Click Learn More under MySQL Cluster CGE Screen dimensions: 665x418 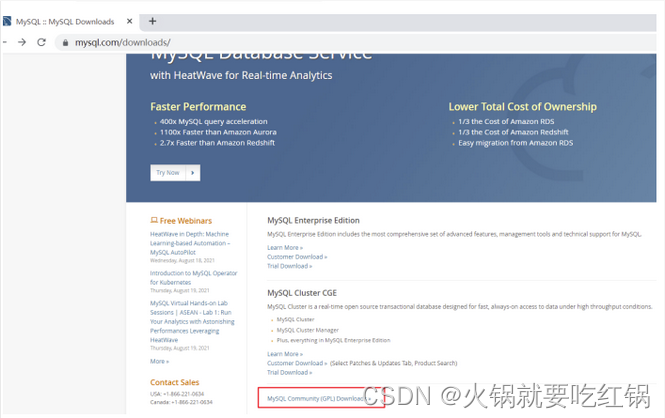[285, 354]
